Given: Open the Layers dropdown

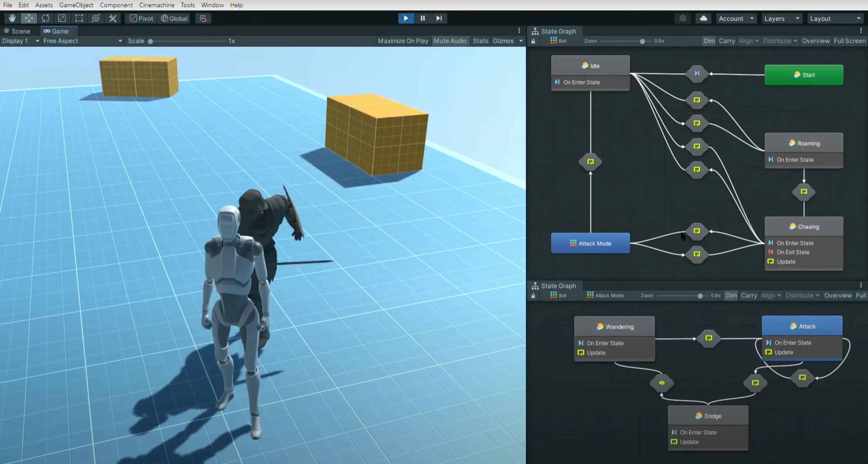Looking at the screenshot, I should (781, 19).
